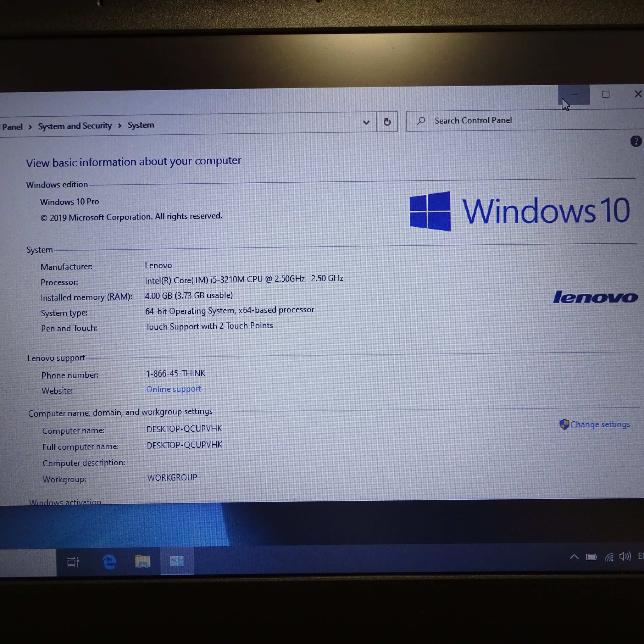Click the Lenovo logo image
644x644 pixels.
tap(595, 297)
